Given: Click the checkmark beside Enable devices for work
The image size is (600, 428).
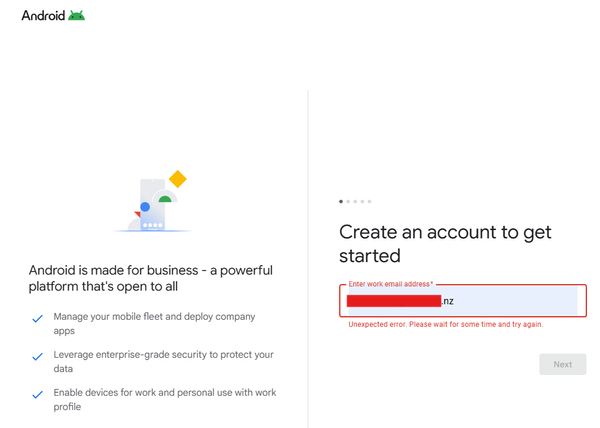Looking at the screenshot, I should click(38, 394).
